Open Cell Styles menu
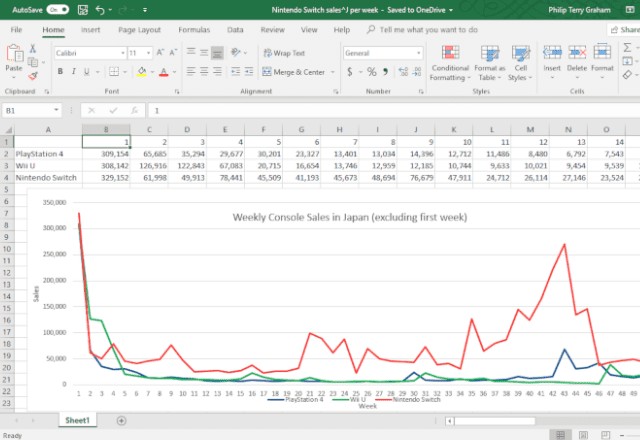This screenshot has height=440, width=640. pyautogui.click(x=520, y=63)
